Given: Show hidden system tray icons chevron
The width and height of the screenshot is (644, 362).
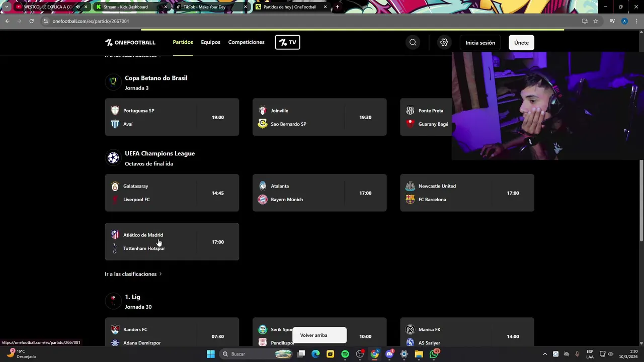Looking at the screenshot, I should click(x=544, y=354).
